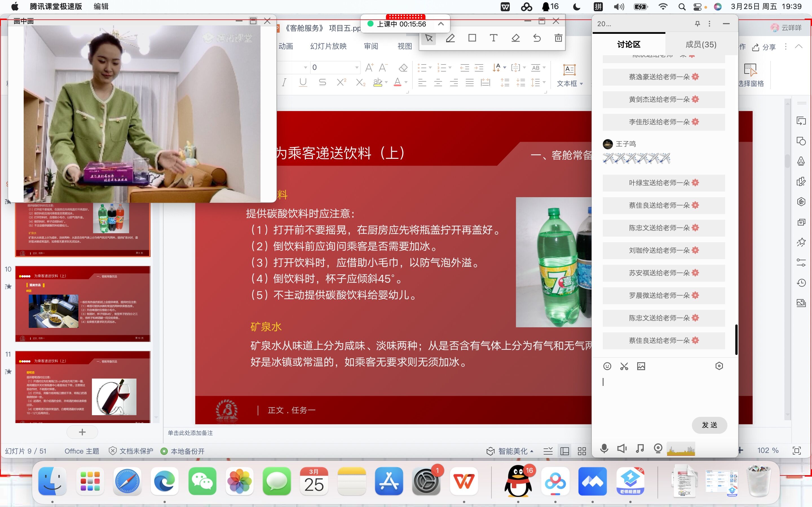Delete all annotations with the trash icon
The image size is (812, 507).
tap(558, 38)
